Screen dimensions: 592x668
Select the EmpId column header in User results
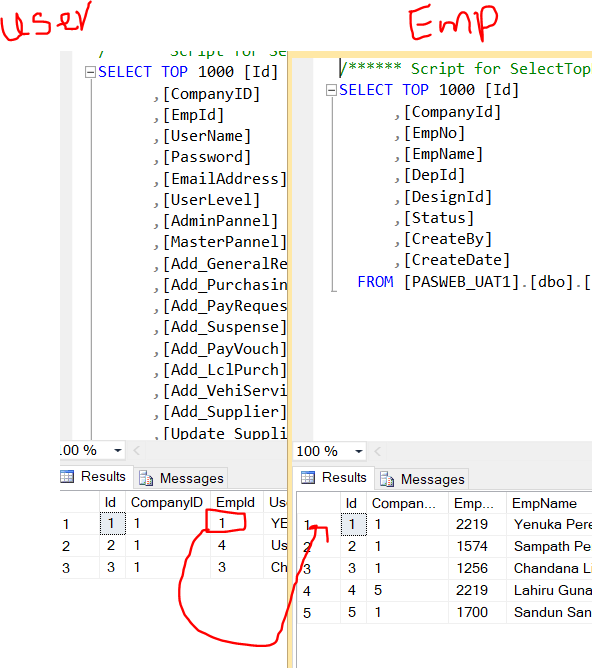[236, 503]
